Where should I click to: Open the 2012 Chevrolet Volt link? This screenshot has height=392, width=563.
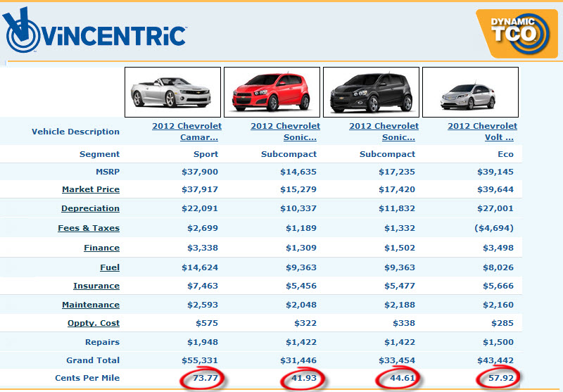[482, 132]
